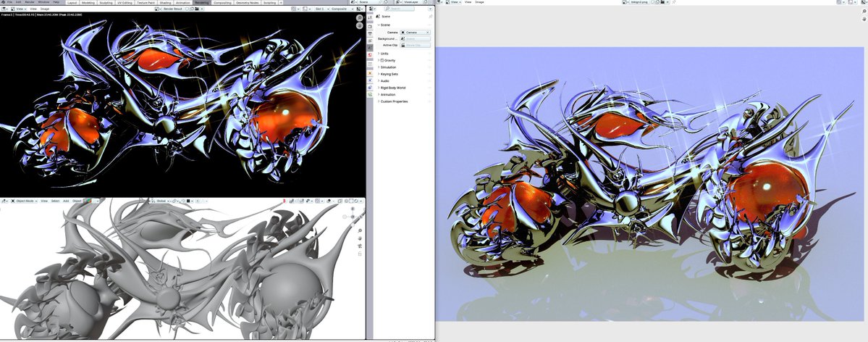Switch to the UV Editing workspace tab
The height and width of the screenshot is (342, 868).
point(125,3)
